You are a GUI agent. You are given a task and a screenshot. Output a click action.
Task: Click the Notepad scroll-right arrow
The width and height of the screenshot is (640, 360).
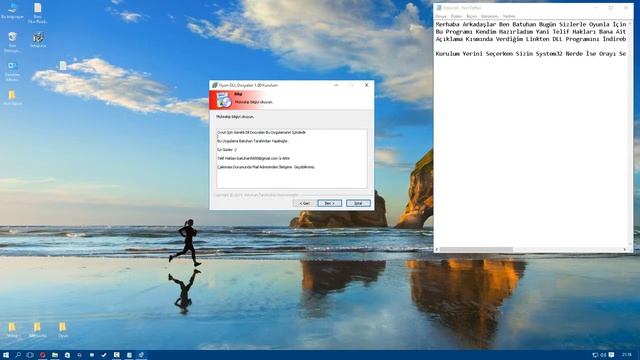624,249
